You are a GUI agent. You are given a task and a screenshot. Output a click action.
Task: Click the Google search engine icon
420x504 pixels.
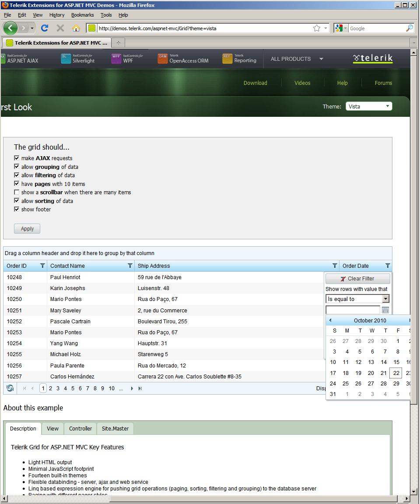click(338, 28)
